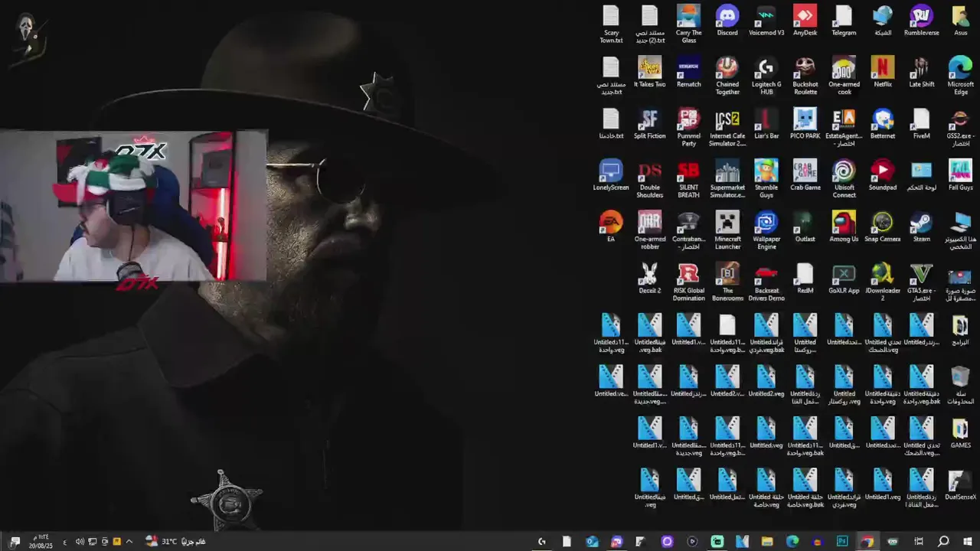This screenshot has height=551, width=980.
Task: Open Double Shoulders shortcut
Action: click(649, 178)
